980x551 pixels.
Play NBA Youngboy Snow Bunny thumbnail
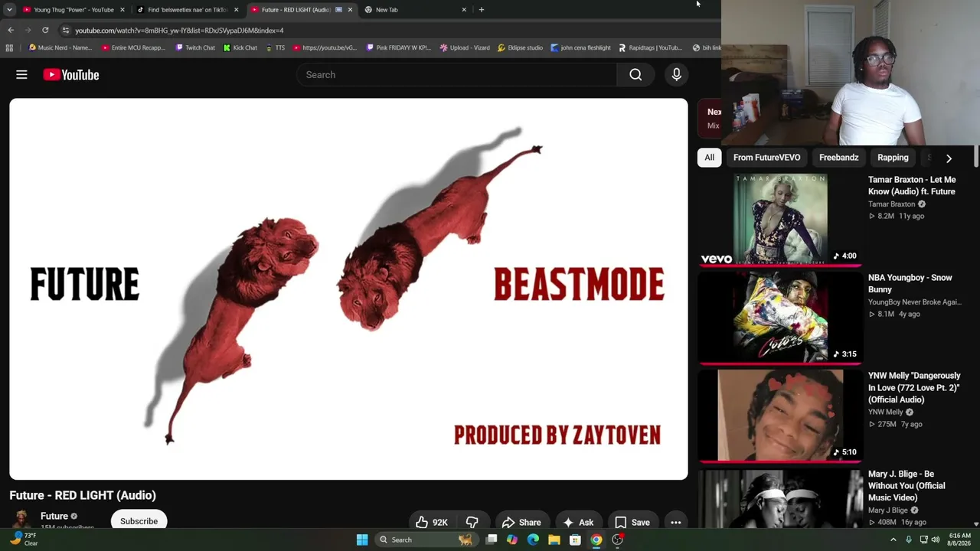780,318
